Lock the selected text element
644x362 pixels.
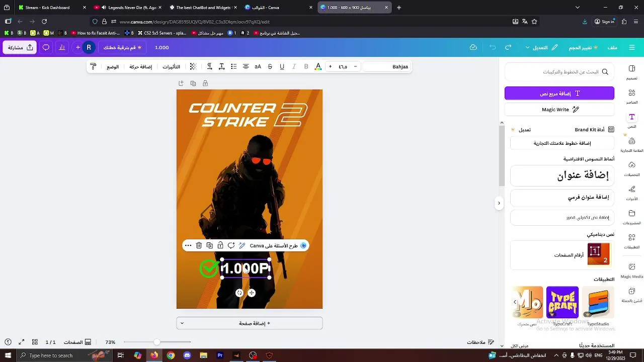[220, 246]
